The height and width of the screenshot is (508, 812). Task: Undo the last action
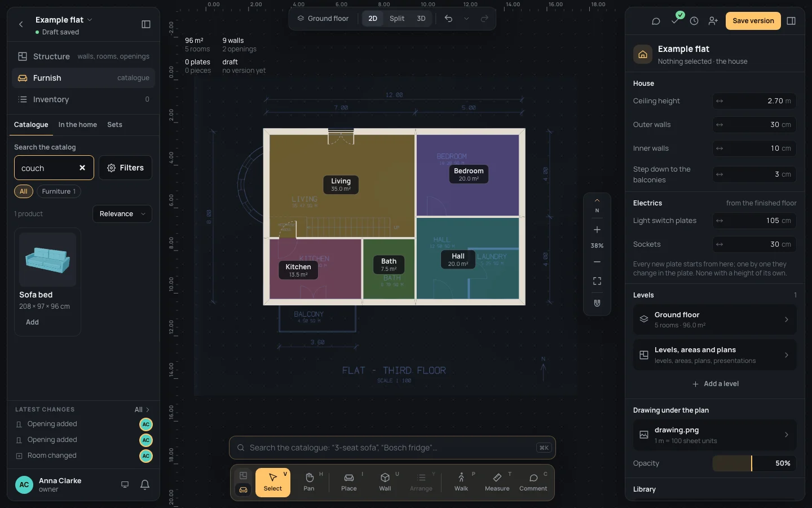pyautogui.click(x=448, y=19)
